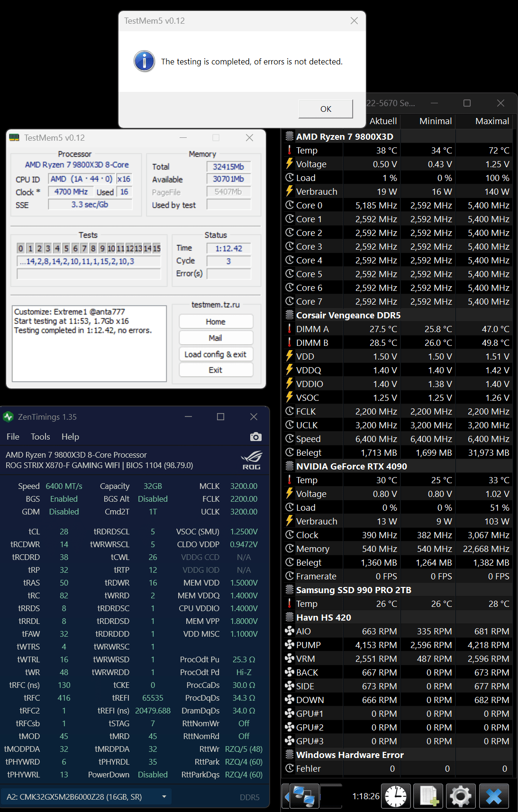Viewport: 518px width, 812px height.
Task: Click the TestMem5 log text box
Action: (x=89, y=343)
